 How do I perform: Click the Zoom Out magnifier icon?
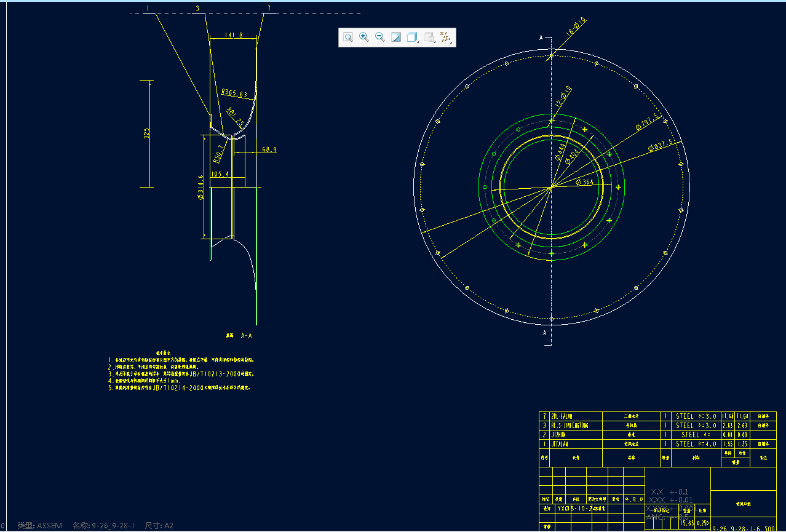click(x=380, y=38)
